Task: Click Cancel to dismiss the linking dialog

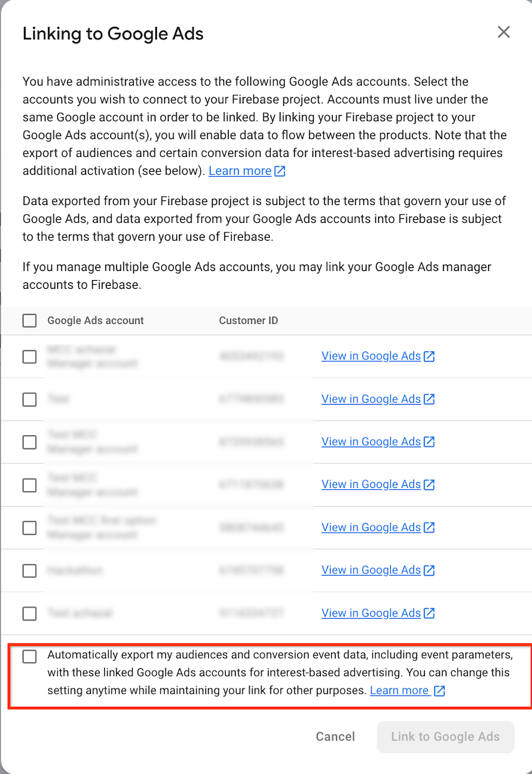Action: tap(335, 737)
